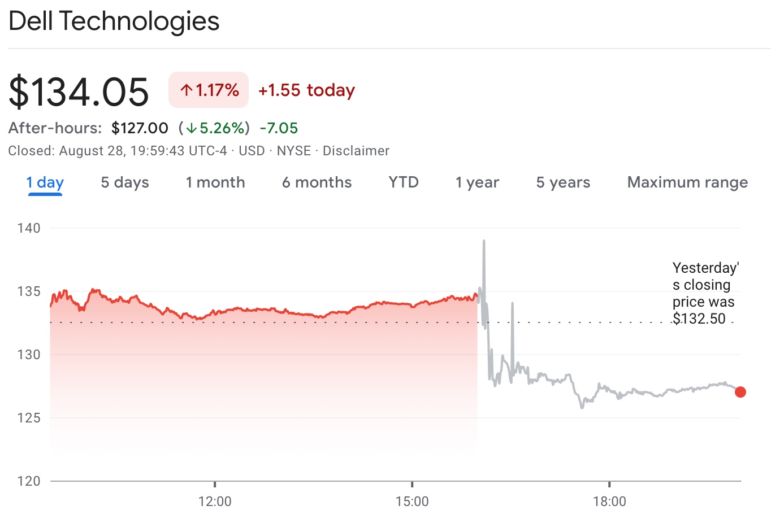Switch to the 1 month chart view
Screen dimensions: 771x532
pos(215,182)
